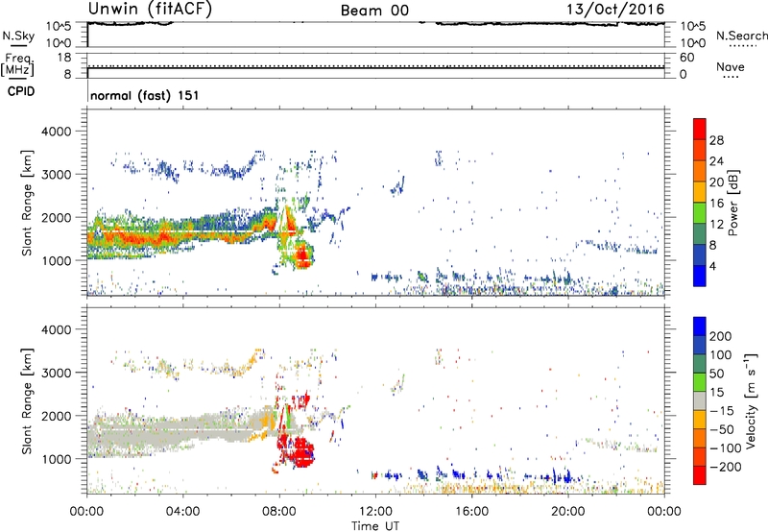This screenshot has height=532, width=768.
Task: Click the 'Freq. [MHz]' axis label
Action: coord(18,64)
